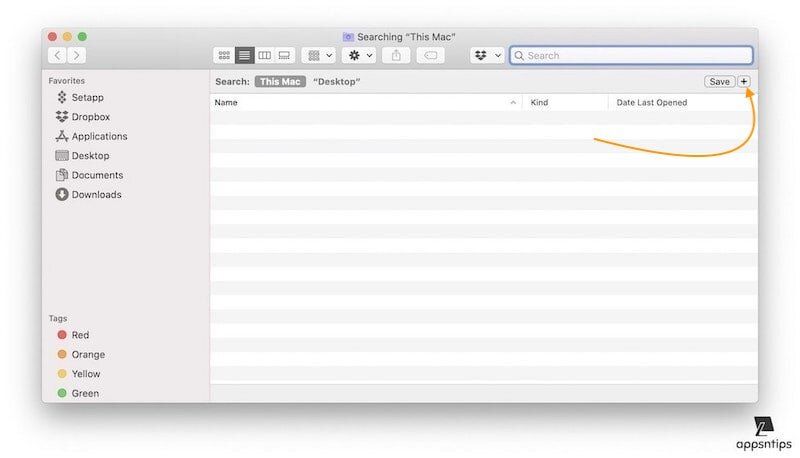Open Applications folder in sidebar
The image size is (800, 458).
(x=99, y=137)
